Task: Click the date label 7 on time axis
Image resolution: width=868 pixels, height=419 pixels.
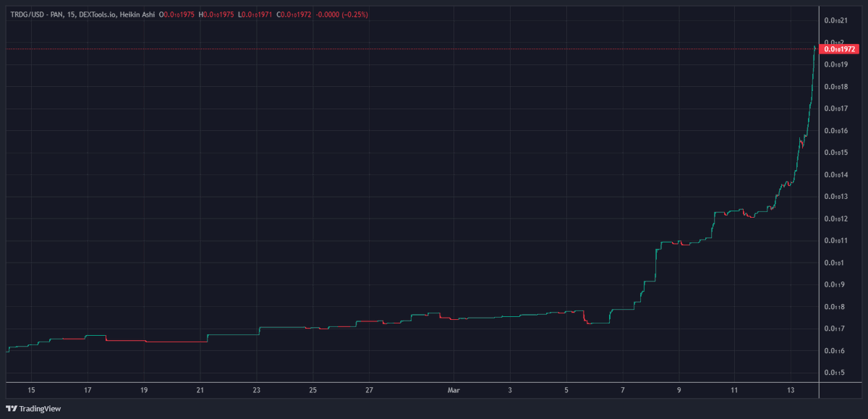Action: [x=623, y=389]
